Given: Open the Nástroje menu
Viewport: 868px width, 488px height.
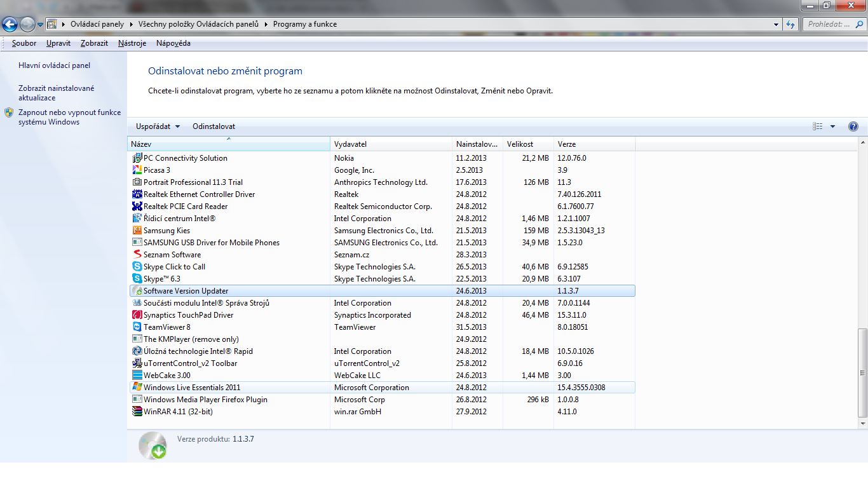Looking at the screenshot, I should pyautogui.click(x=132, y=43).
